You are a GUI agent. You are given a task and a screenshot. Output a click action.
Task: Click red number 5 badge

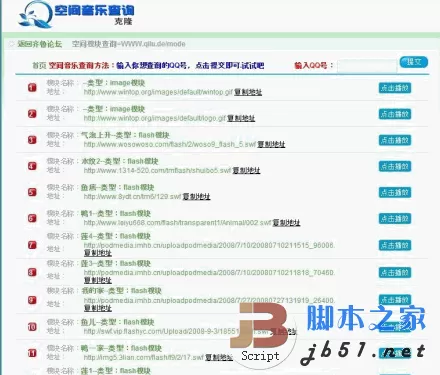click(32, 192)
